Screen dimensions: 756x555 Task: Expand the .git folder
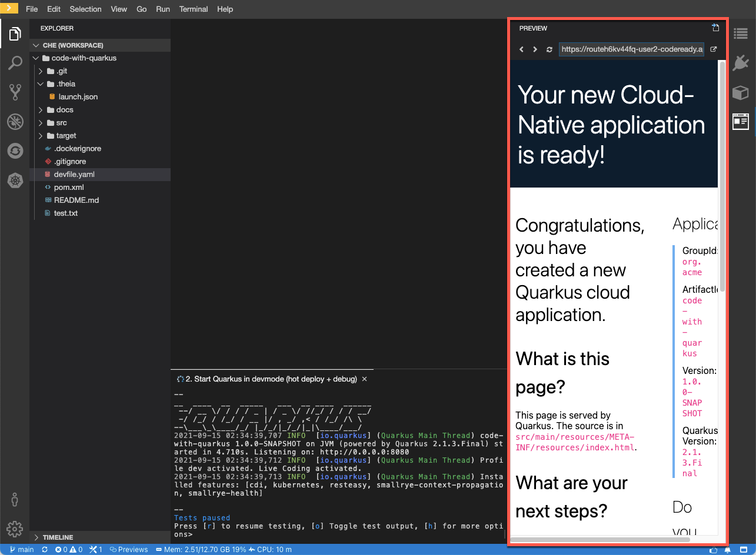tap(100, 71)
